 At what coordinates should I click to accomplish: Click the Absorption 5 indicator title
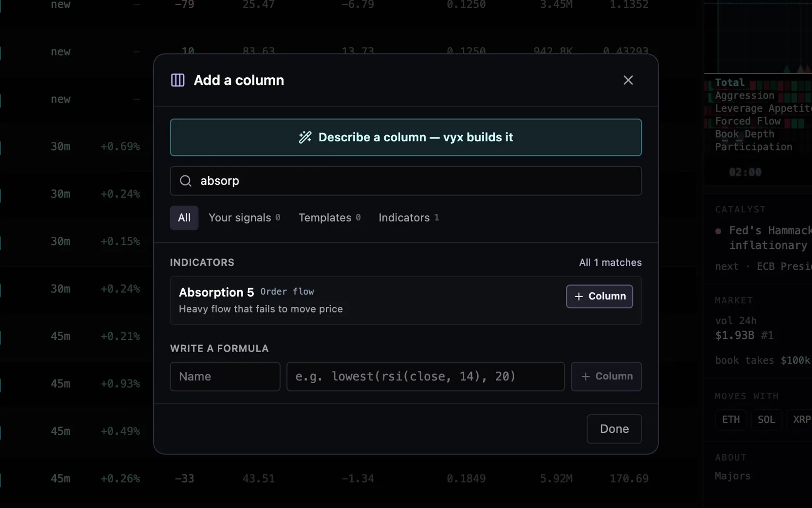(x=216, y=292)
